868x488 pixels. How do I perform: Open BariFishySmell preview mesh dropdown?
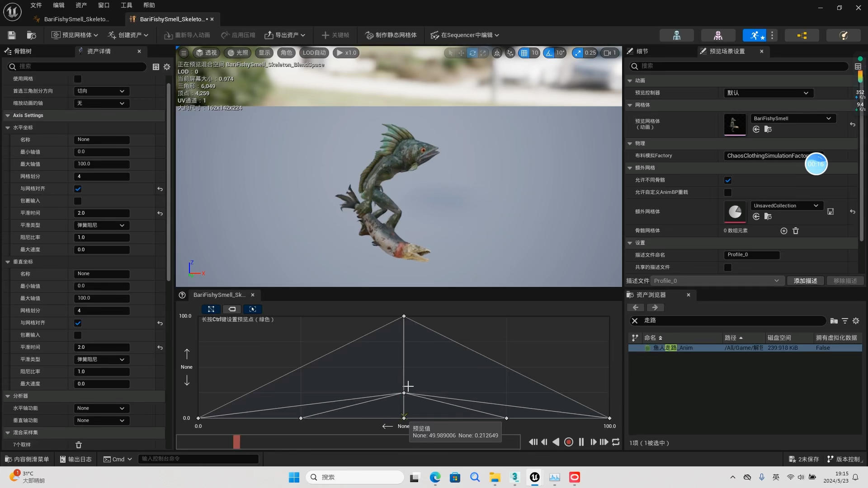point(793,118)
